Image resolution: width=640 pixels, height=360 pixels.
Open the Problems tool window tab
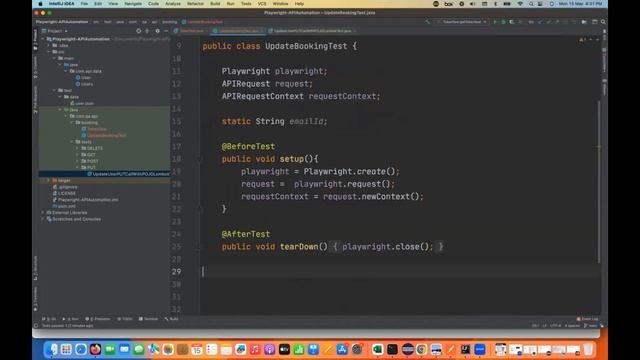tap(98, 319)
